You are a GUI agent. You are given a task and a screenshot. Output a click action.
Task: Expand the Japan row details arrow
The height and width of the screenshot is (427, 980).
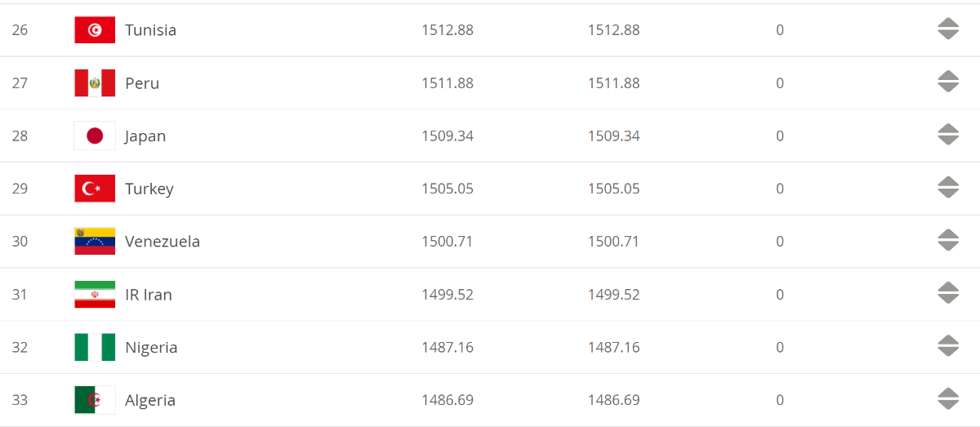tap(948, 136)
